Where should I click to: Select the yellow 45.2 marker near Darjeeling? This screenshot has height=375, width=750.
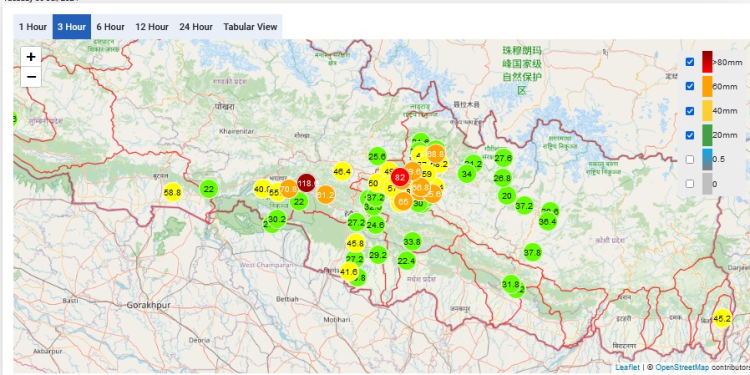tap(722, 318)
